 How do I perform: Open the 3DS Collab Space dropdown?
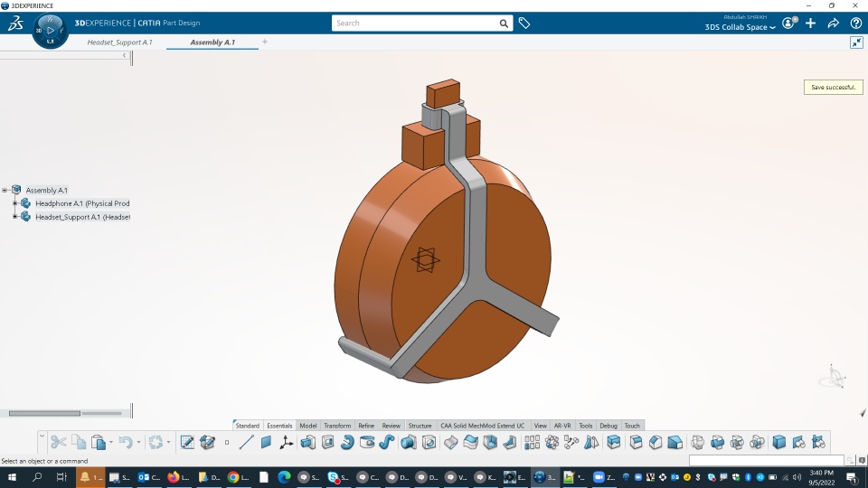(741, 27)
